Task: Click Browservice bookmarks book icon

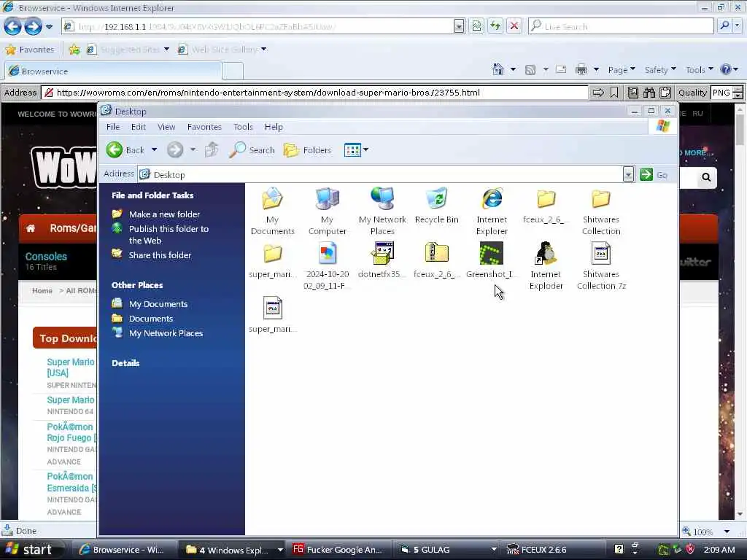Action: click(x=633, y=93)
